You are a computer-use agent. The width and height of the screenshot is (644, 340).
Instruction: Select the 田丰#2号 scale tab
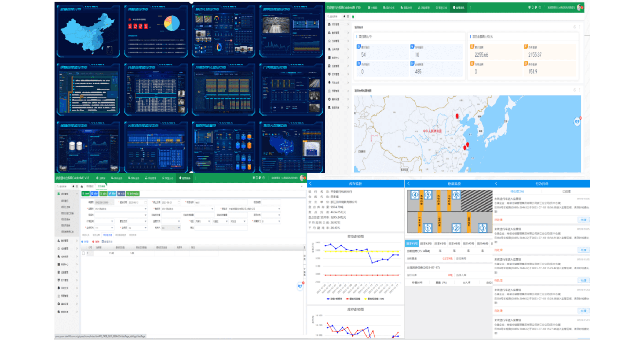point(426,244)
